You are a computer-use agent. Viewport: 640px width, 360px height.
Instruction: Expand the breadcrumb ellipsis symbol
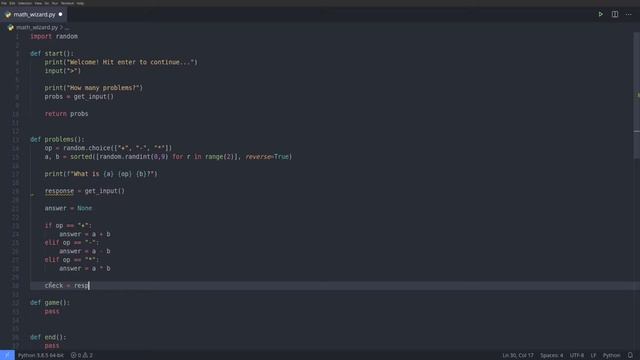tap(67, 28)
